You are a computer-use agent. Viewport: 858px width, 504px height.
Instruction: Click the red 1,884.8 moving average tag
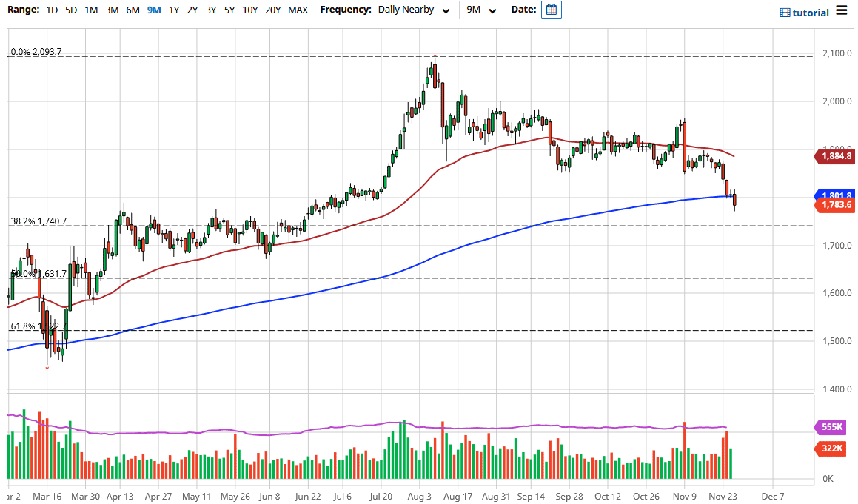(834, 156)
